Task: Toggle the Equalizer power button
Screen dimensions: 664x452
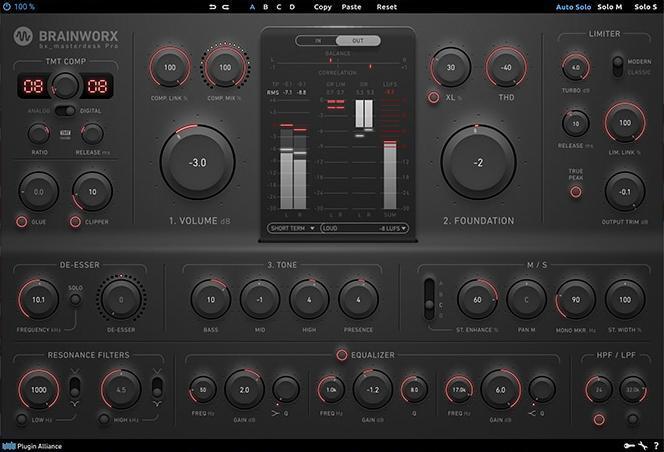Action: pyautogui.click(x=341, y=354)
